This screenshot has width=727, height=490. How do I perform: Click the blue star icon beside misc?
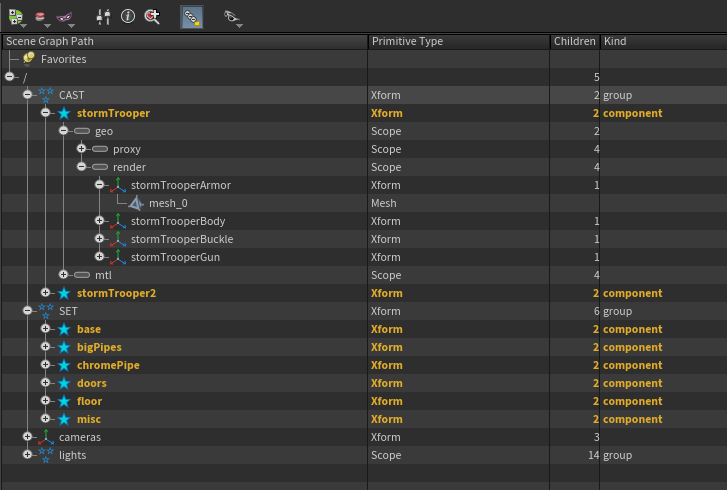point(64,419)
